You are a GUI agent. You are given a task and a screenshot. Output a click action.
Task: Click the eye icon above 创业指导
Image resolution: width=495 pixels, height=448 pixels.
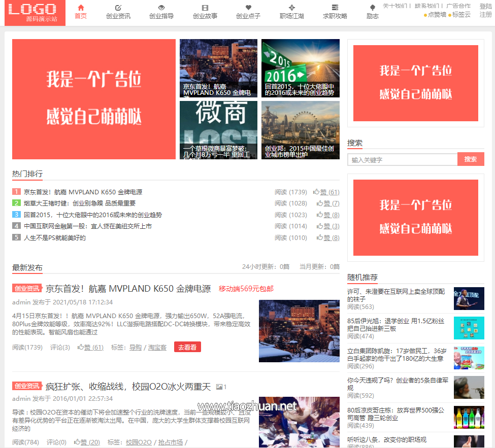161,8
